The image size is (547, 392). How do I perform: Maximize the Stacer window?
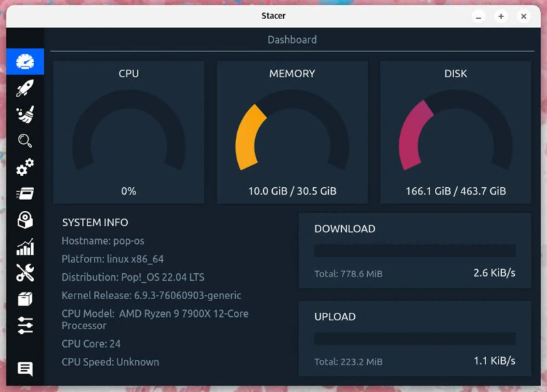pos(501,16)
